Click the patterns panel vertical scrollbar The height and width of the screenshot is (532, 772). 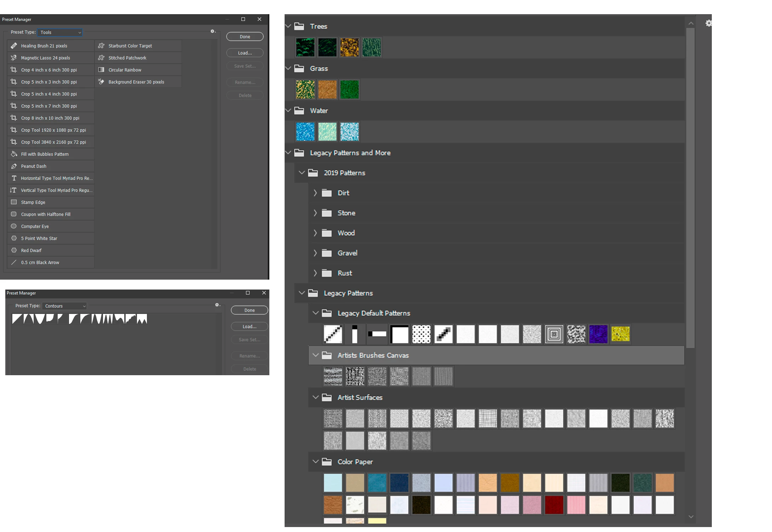click(x=690, y=188)
